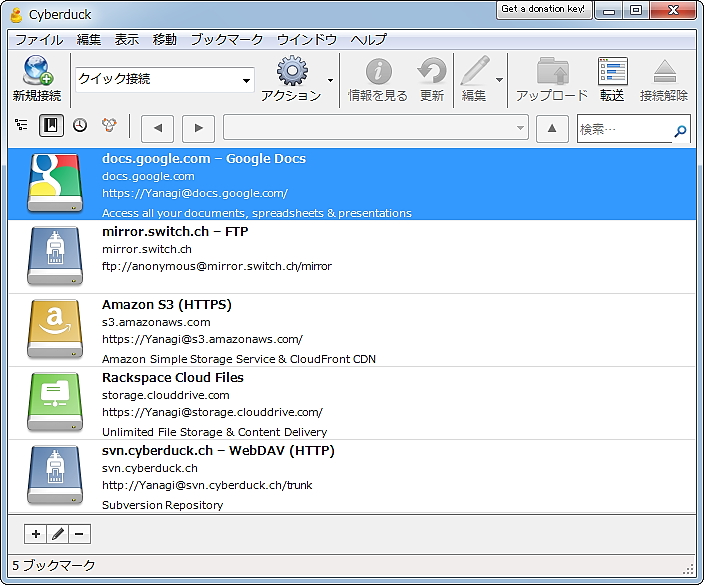
Task: Click the Subversion Repository description text
Action: click(163, 506)
